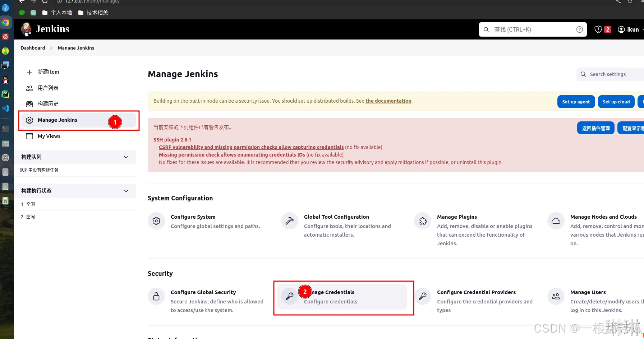Image resolution: width=644 pixels, height=339 pixels.
Task: Click Manage Jenkins in the breadcrumb
Action: pyautogui.click(x=76, y=48)
